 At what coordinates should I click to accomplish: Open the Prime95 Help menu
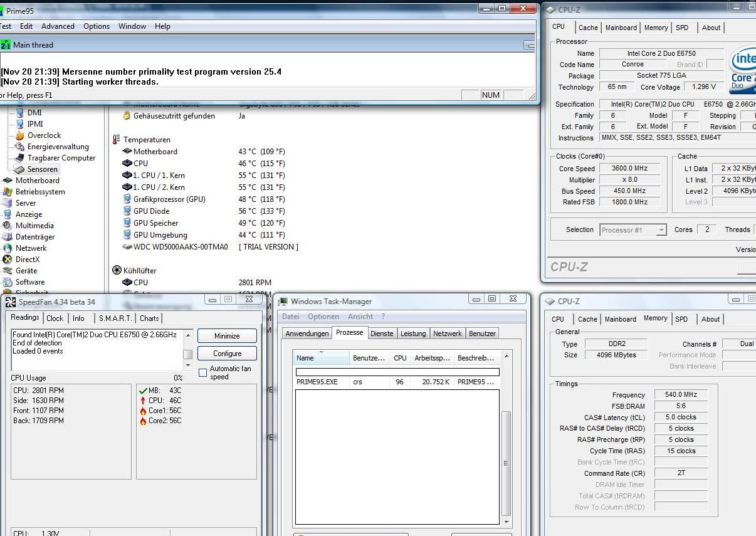point(162,26)
